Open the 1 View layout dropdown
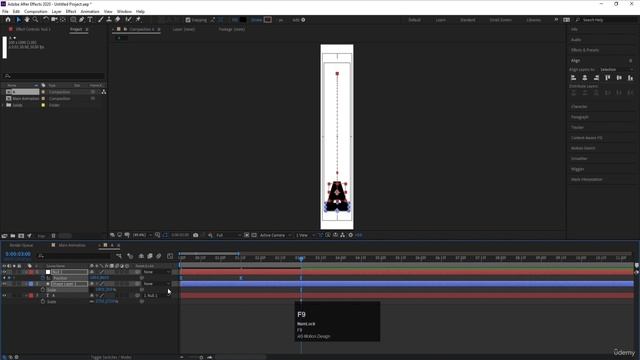 pos(304,235)
